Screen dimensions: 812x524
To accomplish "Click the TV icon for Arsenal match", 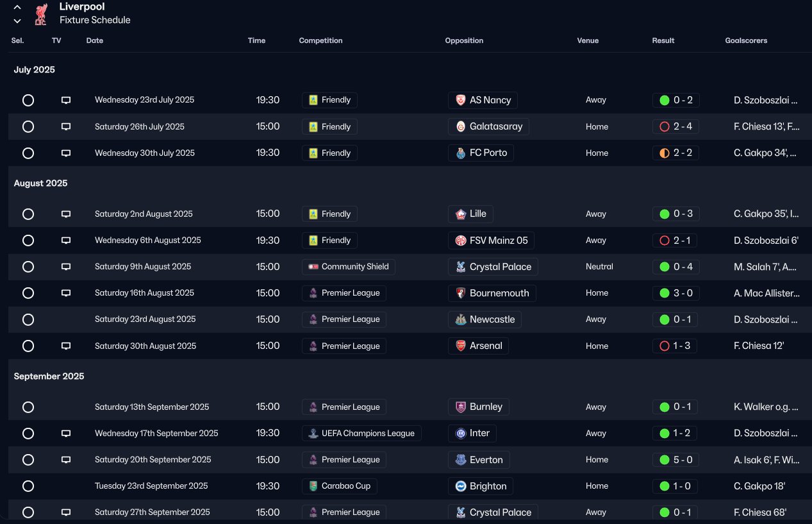I will (x=66, y=346).
